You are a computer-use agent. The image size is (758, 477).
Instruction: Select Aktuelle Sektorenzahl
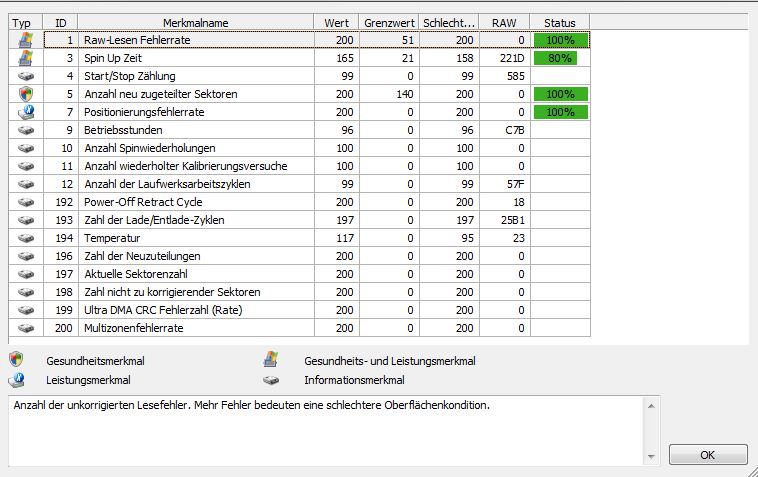point(136,274)
